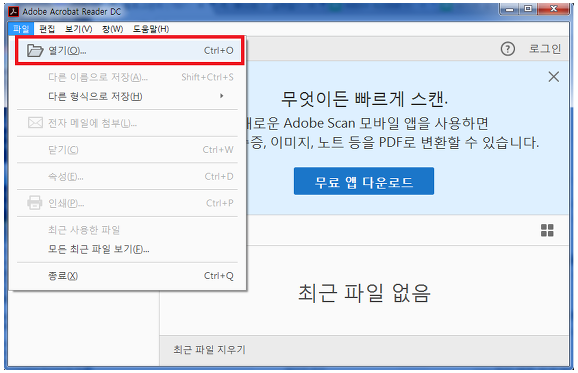Open the 보기(V) menu

tap(79, 29)
